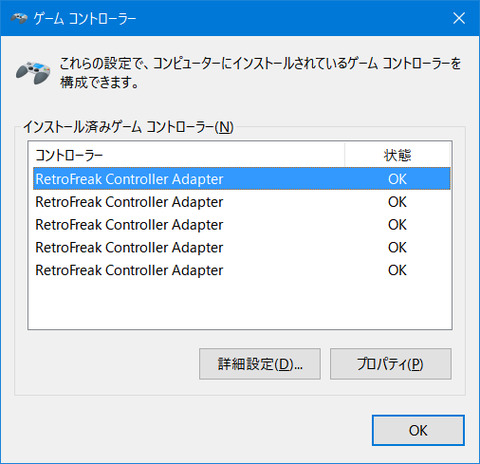Click the コントローラー column header
Image resolution: width=480 pixels, height=464 pixels.
187,155
